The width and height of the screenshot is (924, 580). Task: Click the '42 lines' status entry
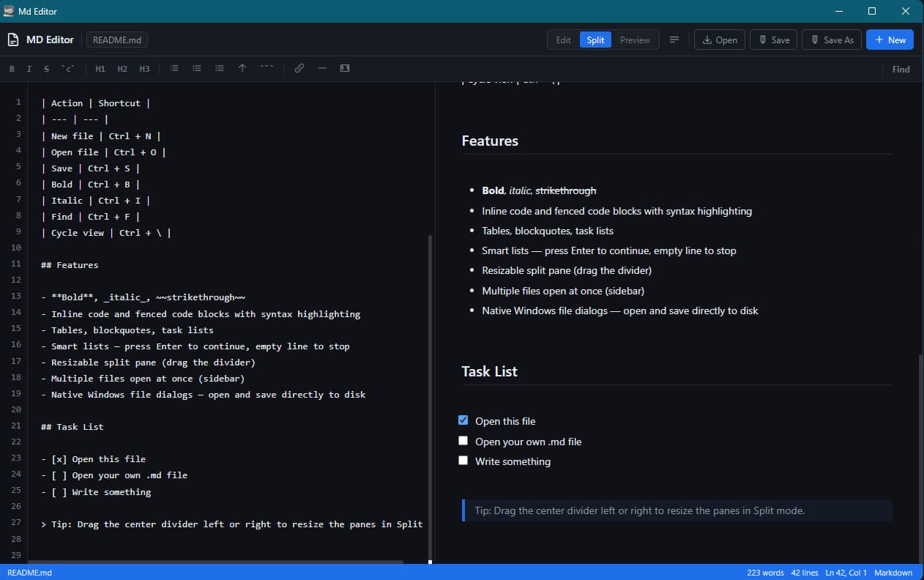805,573
